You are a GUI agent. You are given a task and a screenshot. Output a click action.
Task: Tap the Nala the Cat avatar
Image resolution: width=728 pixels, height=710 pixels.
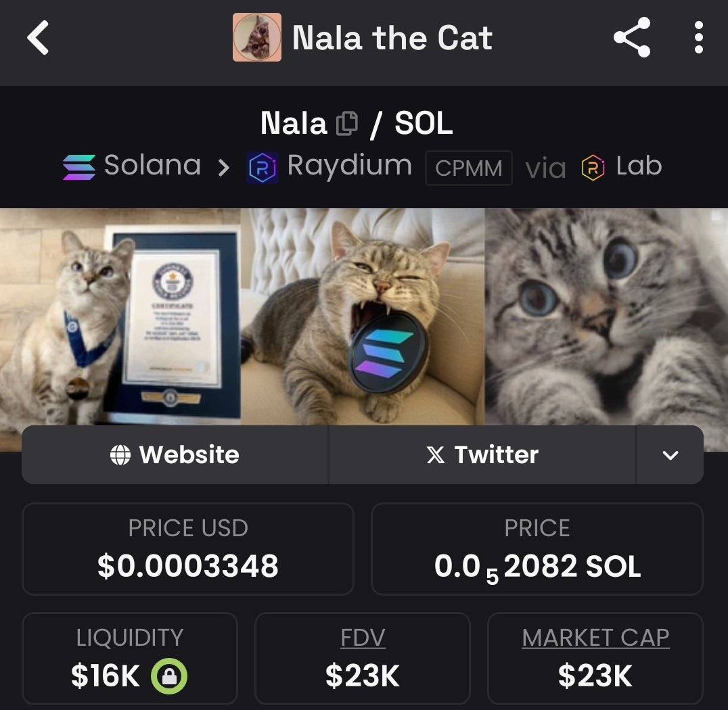click(x=256, y=37)
